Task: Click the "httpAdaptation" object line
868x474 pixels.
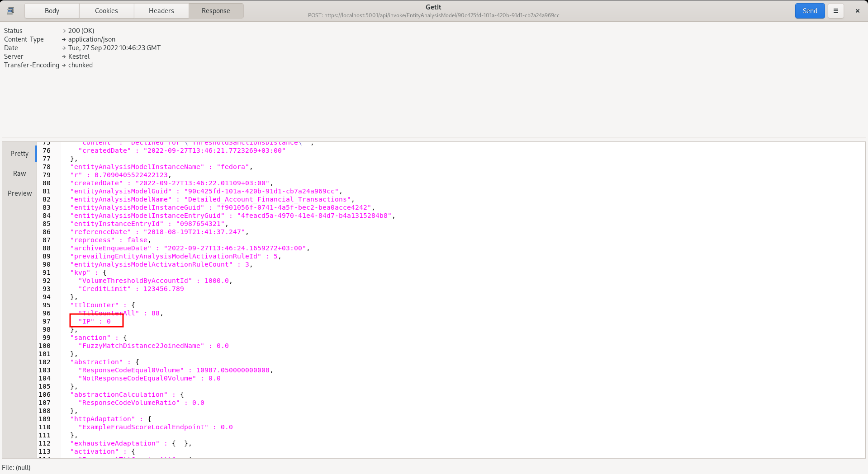Action: point(111,419)
